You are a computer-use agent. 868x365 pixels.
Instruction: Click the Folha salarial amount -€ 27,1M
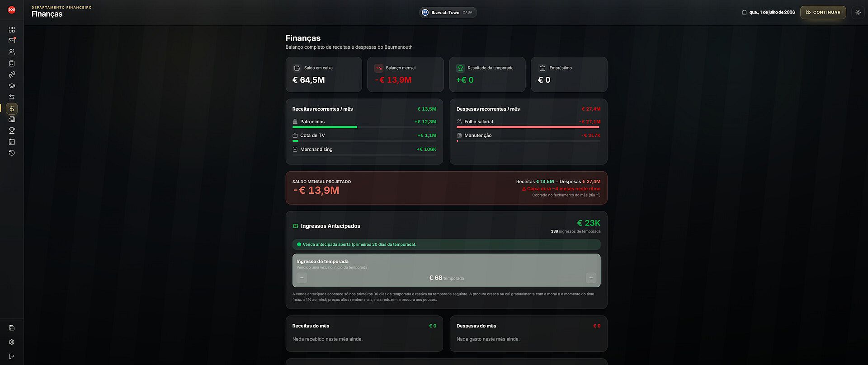pyautogui.click(x=590, y=122)
